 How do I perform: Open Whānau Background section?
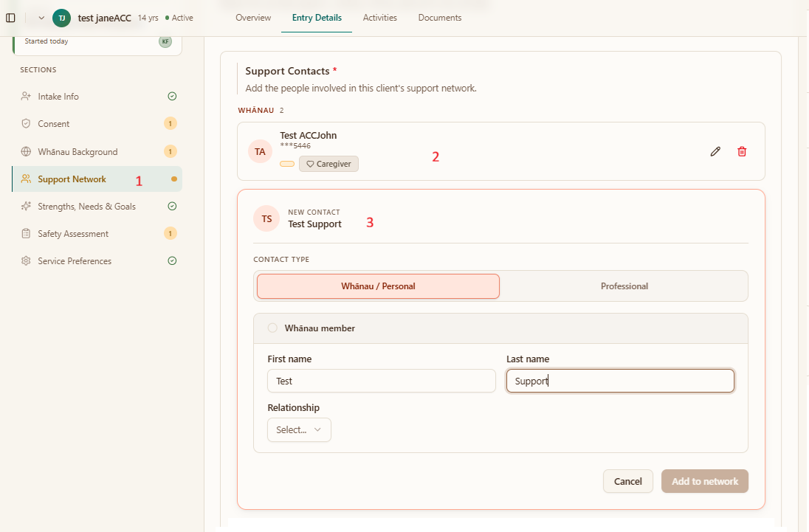97,151
